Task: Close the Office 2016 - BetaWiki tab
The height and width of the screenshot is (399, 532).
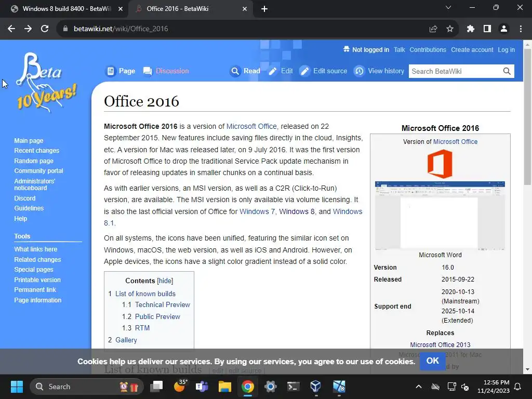Action: click(x=245, y=9)
